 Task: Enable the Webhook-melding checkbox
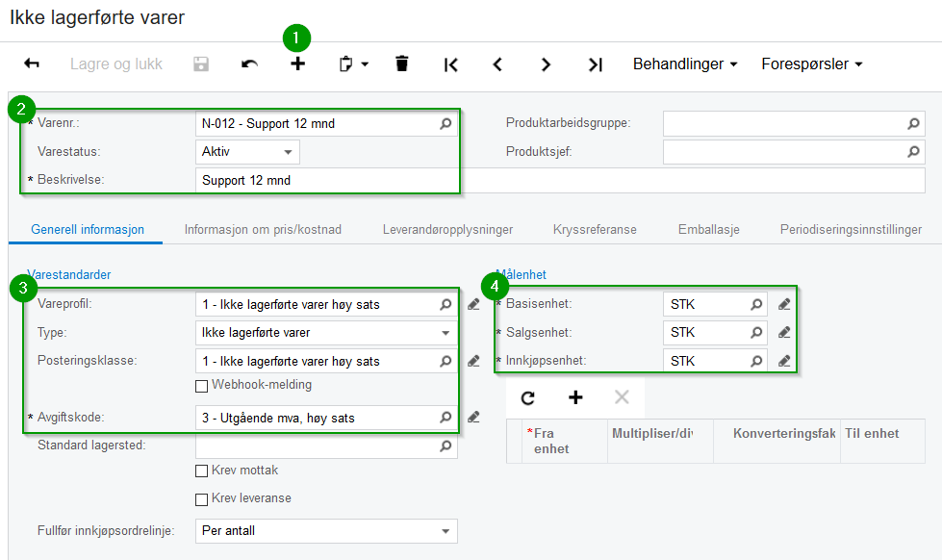click(202, 386)
